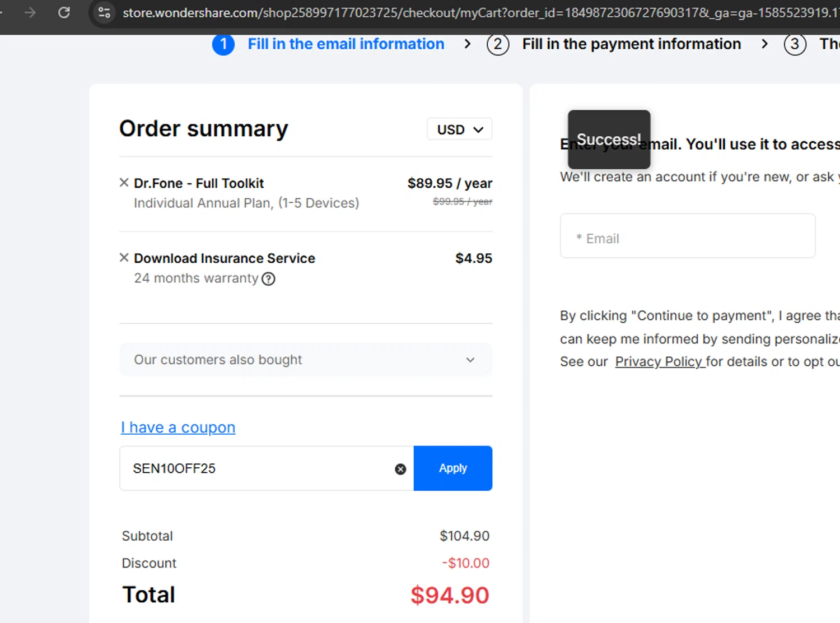Click Individual Annual Plan, (1-5 Devices) text
The image size is (840, 623).
coord(246,203)
